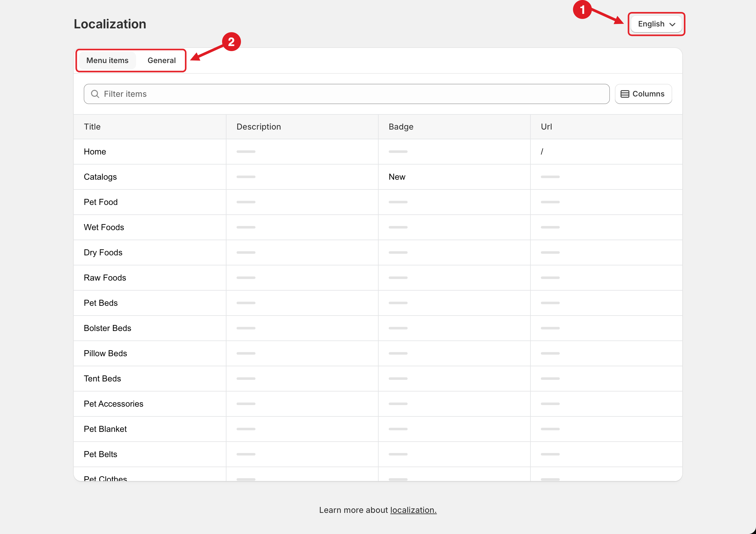
Task: Click the Url column header
Action: (x=606, y=127)
